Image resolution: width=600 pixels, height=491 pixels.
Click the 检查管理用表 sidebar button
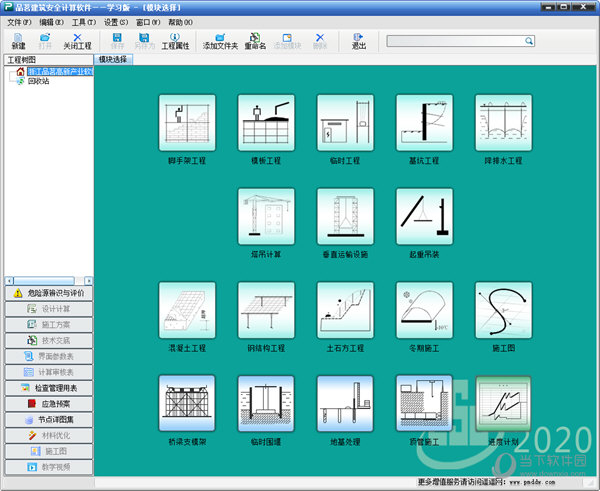click(49, 388)
